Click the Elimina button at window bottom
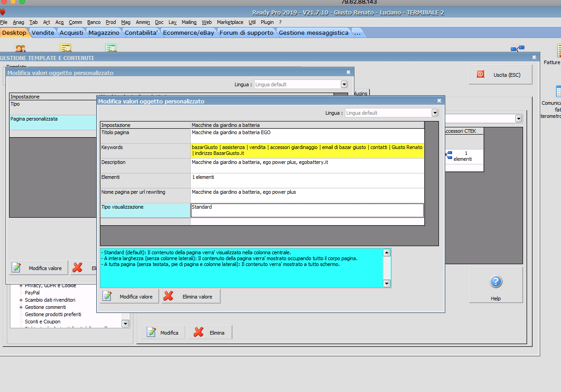 pyautogui.click(x=210, y=332)
